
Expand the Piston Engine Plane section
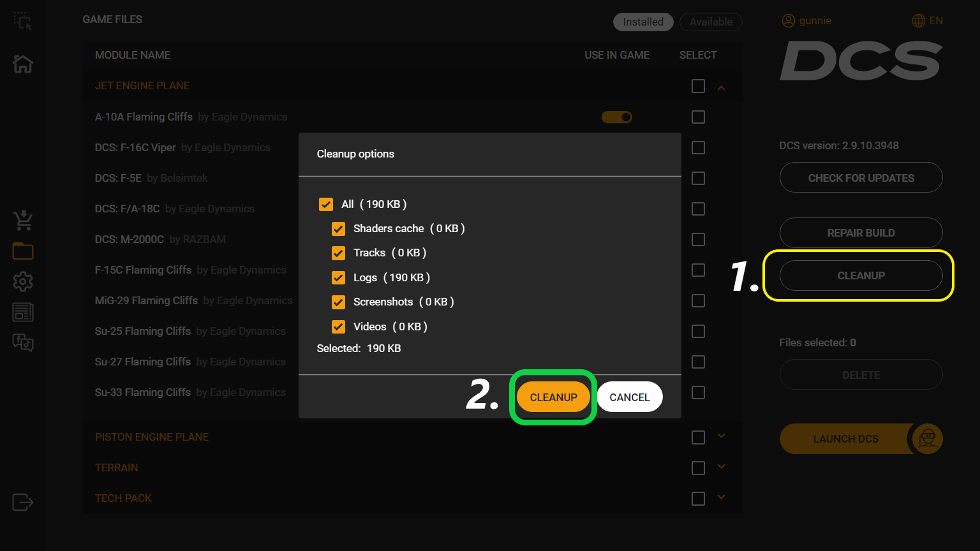coord(721,436)
